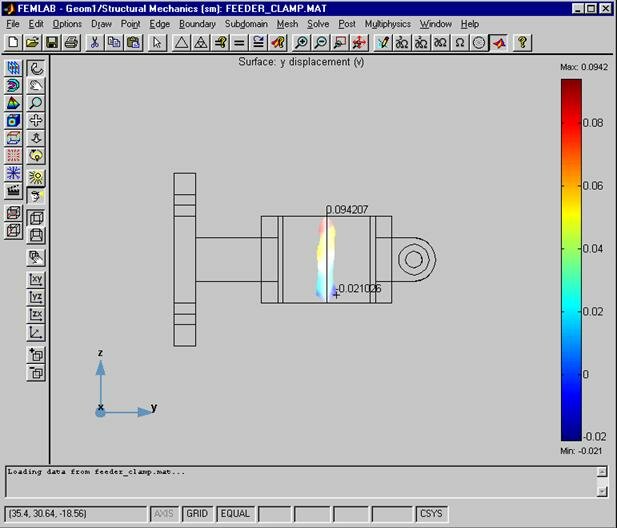This screenshot has width=617, height=528.
Task: Click the Open file folder icon
Action: coord(32,43)
